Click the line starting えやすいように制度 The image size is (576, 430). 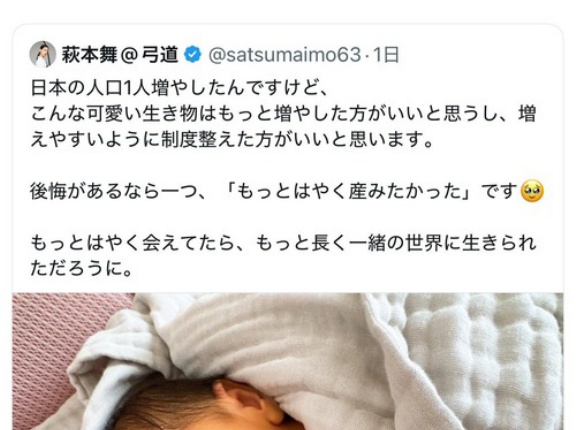pos(232,140)
